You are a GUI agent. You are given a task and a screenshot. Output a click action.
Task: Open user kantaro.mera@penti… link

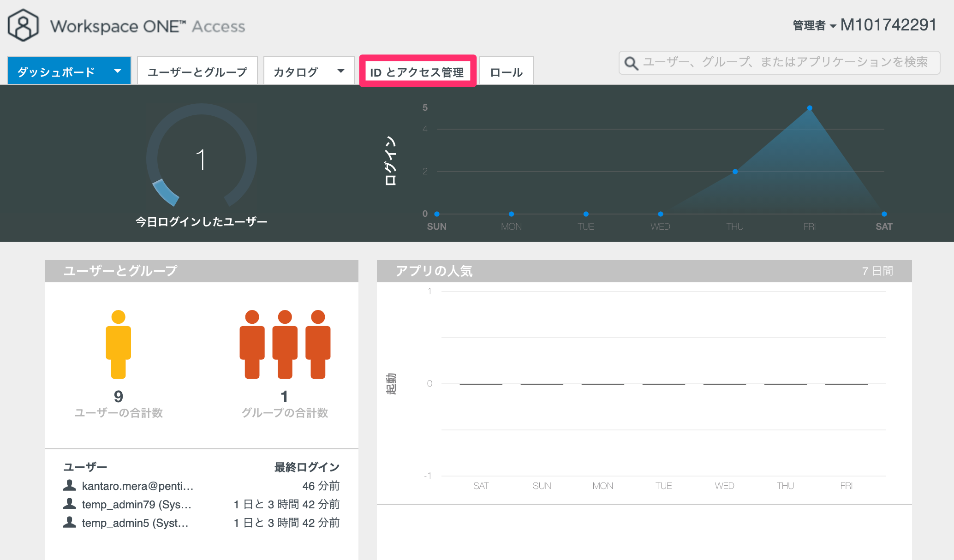138,486
